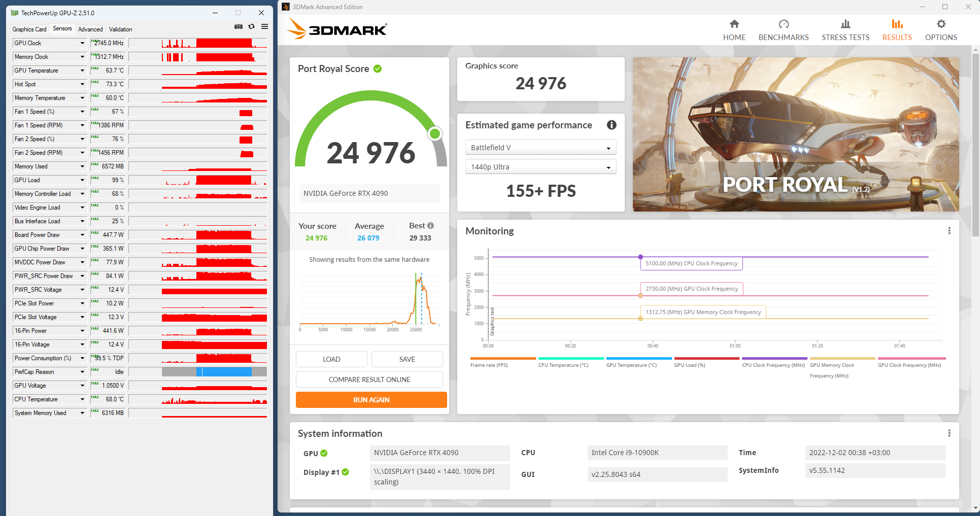Click the GPU-Z app icon in its title bar

pyautogui.click(x=14, y=13)
